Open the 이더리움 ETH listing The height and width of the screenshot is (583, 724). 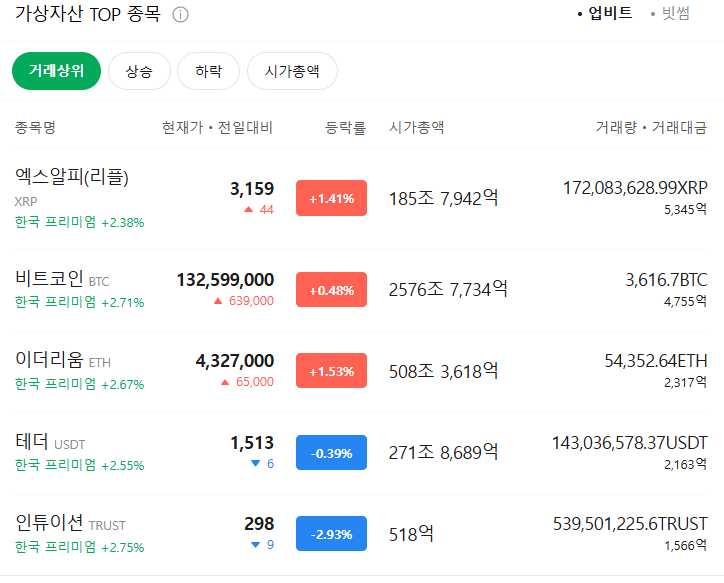(x=49, y=361)
